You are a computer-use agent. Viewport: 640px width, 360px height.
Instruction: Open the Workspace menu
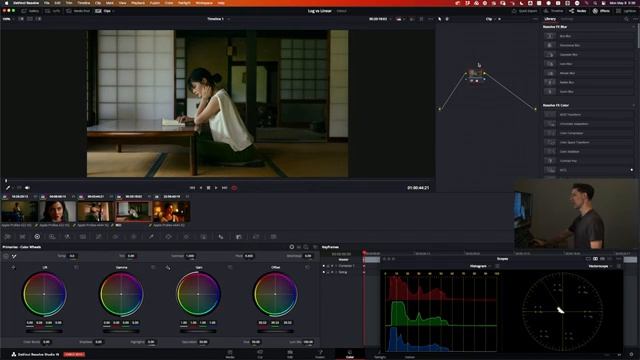[x=204, y=3]
